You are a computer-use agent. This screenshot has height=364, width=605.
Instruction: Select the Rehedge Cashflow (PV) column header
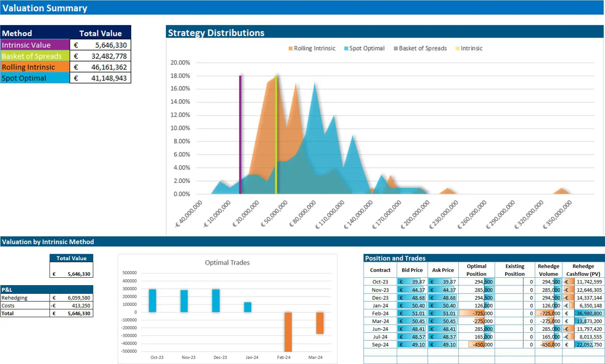pyautogui.click(x=583, y=270)
